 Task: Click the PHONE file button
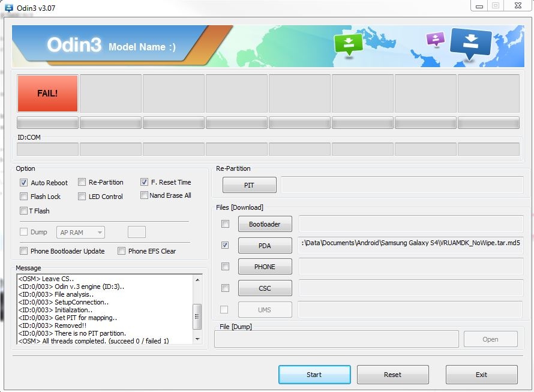(265, 267)
